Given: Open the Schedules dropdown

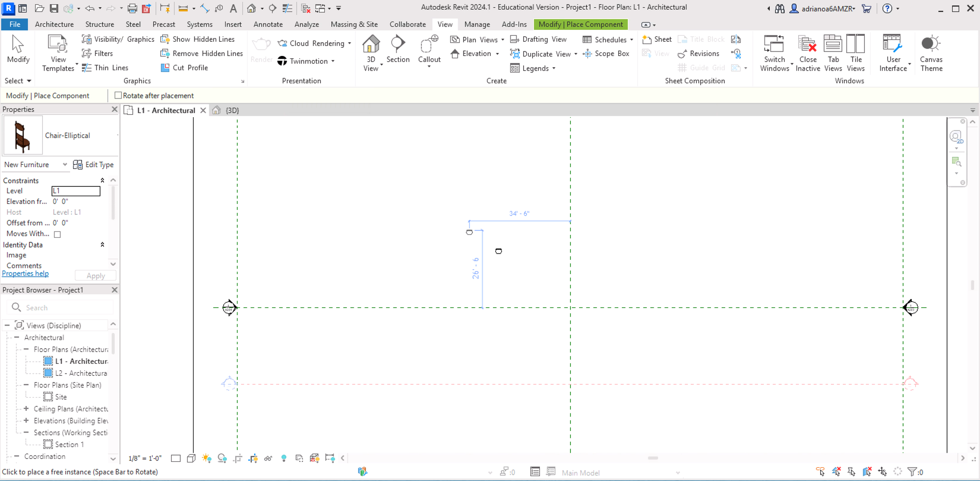Looking at the screenshot, I should 608,40.
